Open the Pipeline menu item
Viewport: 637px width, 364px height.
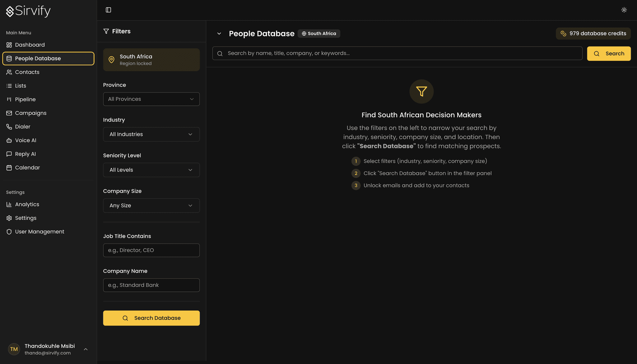point(25,99)
